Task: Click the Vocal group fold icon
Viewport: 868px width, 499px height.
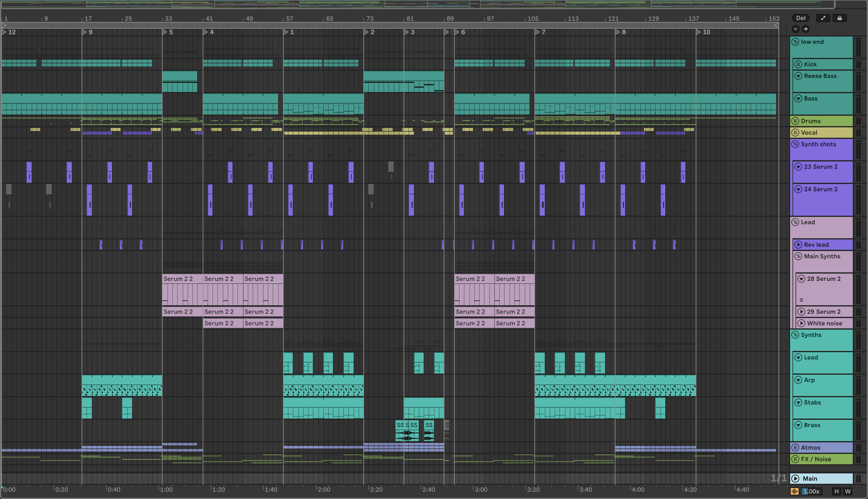Action: 795,133
